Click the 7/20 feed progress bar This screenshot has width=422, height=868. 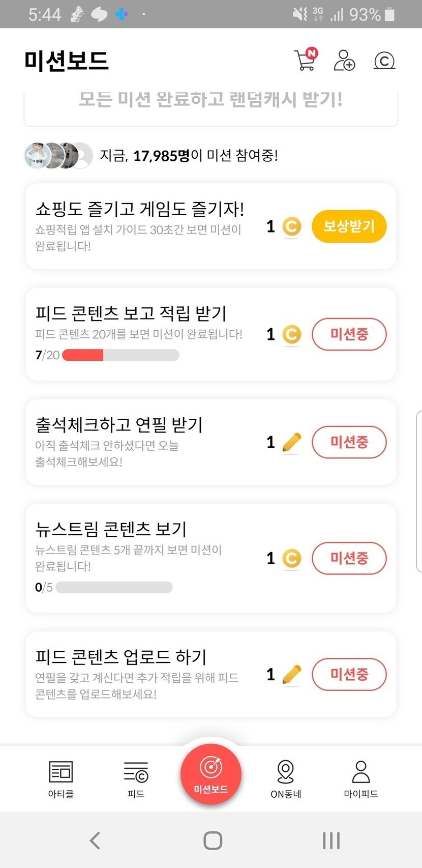pyautogui.click(x=120, y=355)
